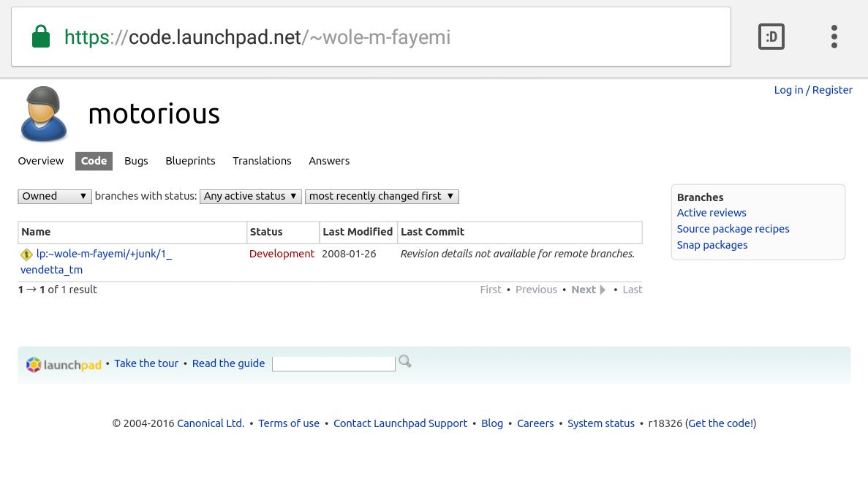Switch to the Translations tab
This screenshot has height=487, width=868.
click(x=262, y=161)
